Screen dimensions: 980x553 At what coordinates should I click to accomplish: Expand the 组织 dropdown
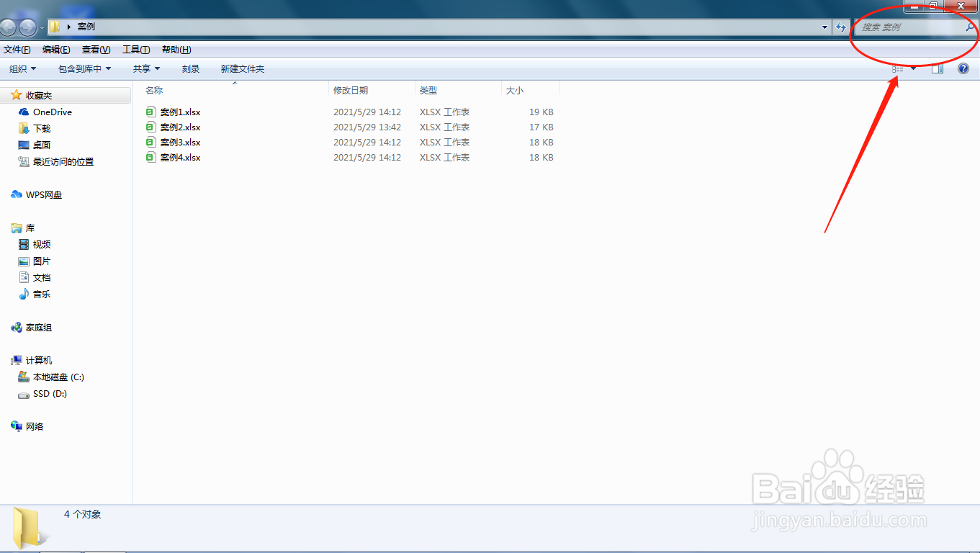pos(22,69)
